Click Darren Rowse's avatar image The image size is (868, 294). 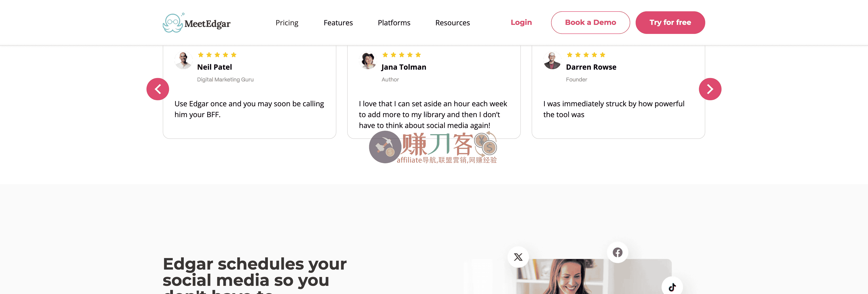tap(552, 60)
